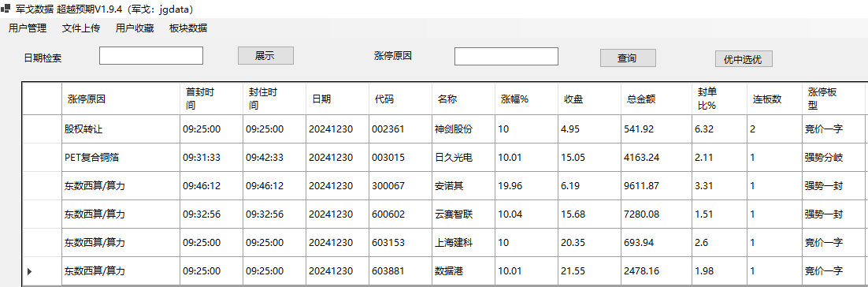The height and width of the screenshot is (287, 868).
Task: Click the 3.31 seal ratio cell
Action: (719, 185)
